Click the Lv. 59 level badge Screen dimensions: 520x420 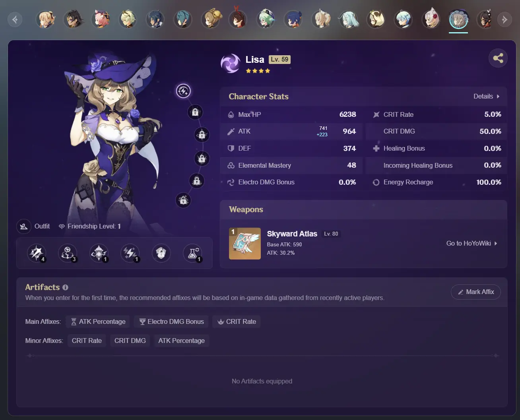tap(280, 60)
